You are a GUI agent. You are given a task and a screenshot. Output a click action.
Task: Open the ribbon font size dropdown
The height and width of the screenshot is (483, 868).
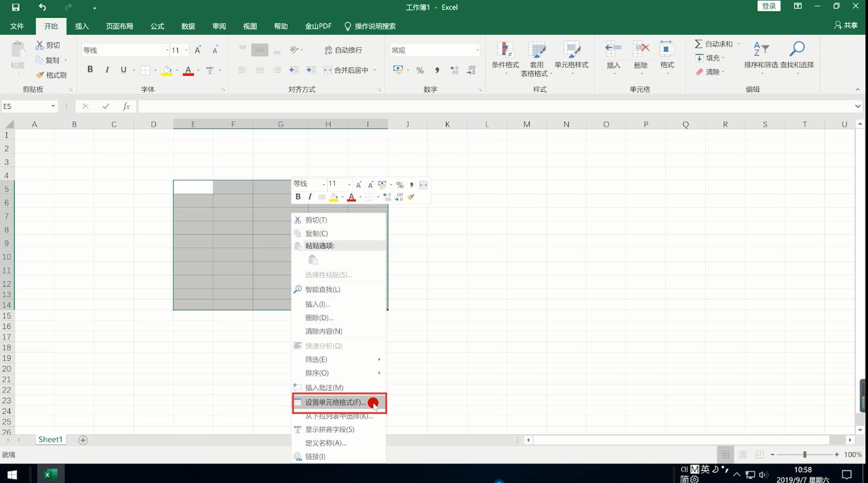[x=186, y=50]
